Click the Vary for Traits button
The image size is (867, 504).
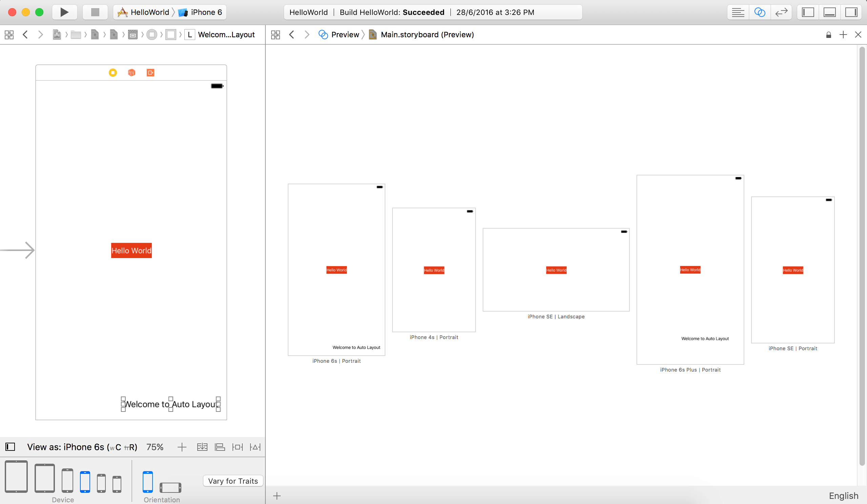click(x=233, y=481)
